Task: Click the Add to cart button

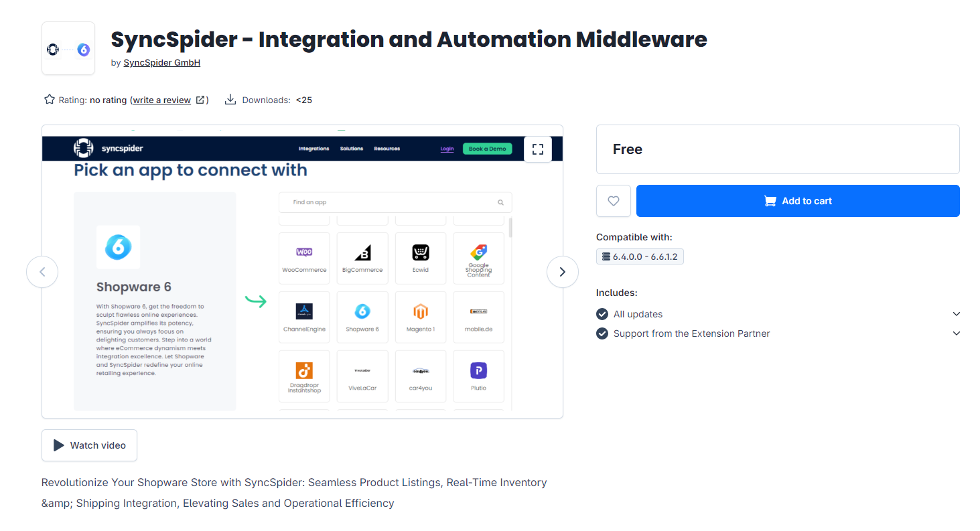Action: [798, 201]
